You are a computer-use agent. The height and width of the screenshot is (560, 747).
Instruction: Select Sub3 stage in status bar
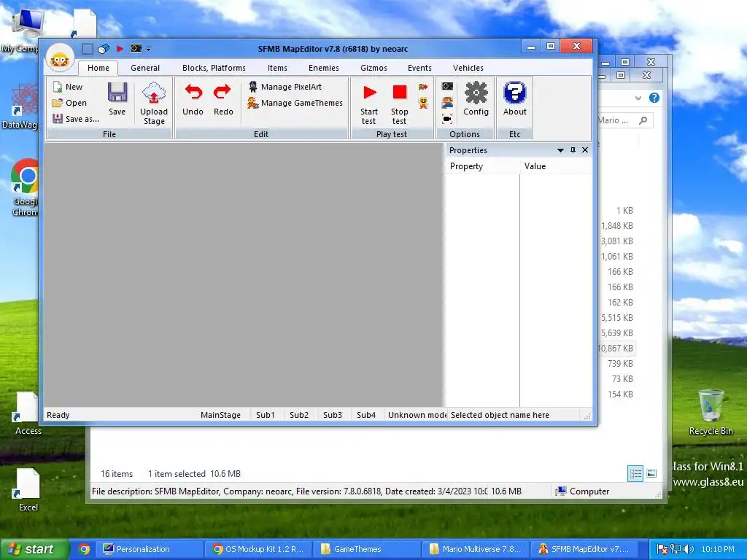point(333,415)
